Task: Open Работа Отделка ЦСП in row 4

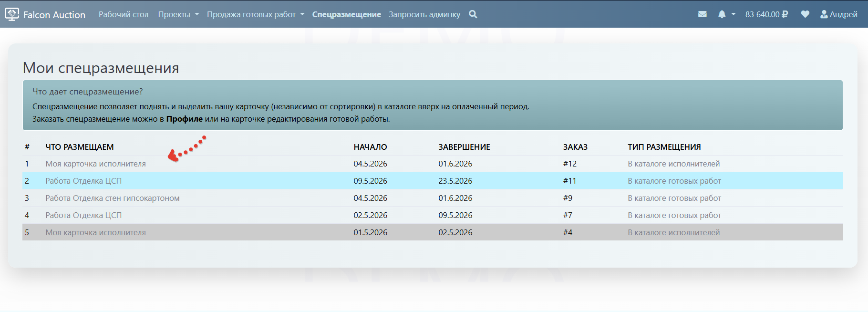Action: click(x=83, y=215)
